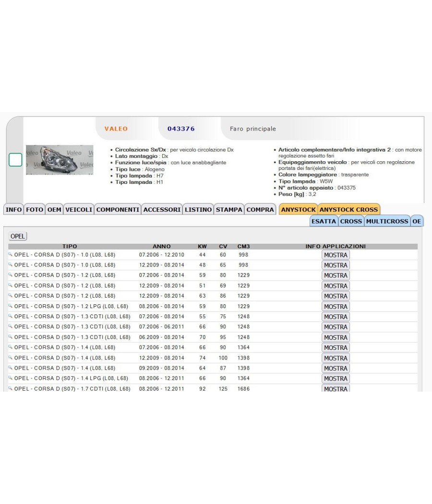This screenshot has width=432, height=504.
Task: Click MOSTRA for Corsa 1.2 LPG
Action: point(336,307)
